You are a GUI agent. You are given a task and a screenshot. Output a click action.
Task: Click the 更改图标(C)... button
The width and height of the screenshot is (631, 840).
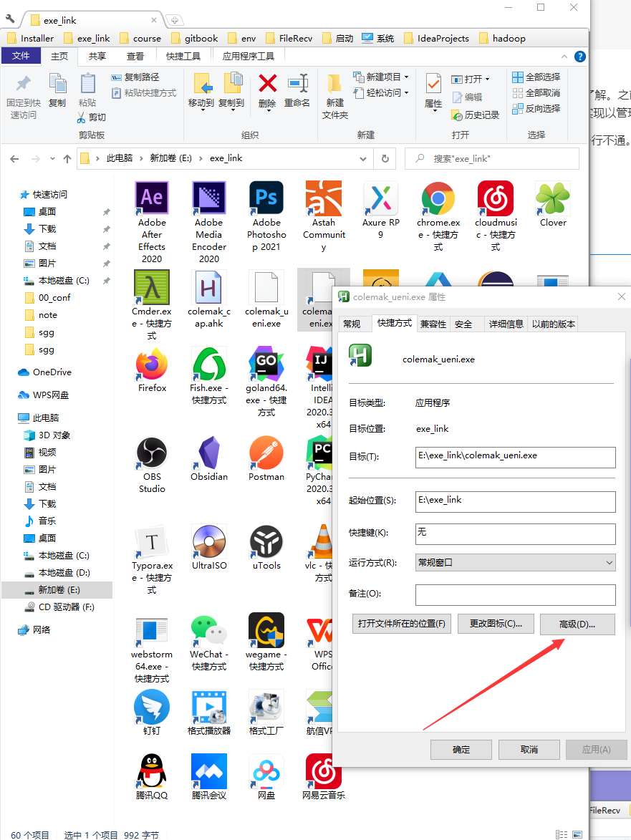[496, 624]
